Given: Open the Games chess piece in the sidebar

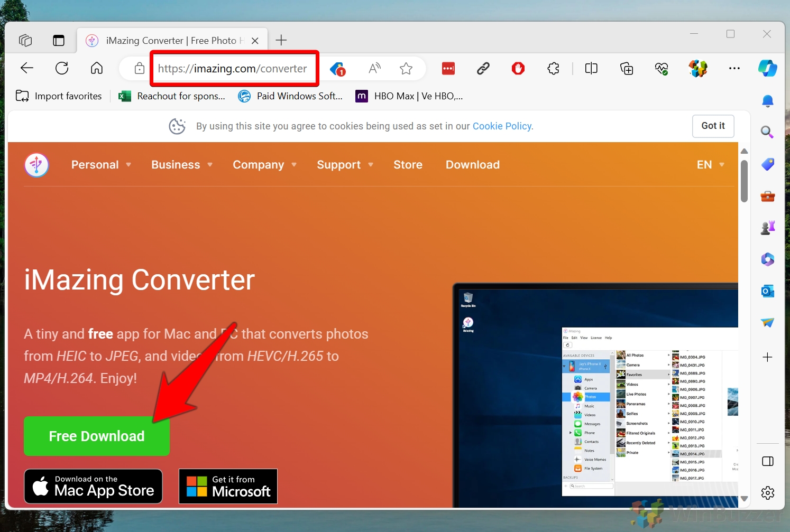Looking at the screenshot, I should point(768,228).
